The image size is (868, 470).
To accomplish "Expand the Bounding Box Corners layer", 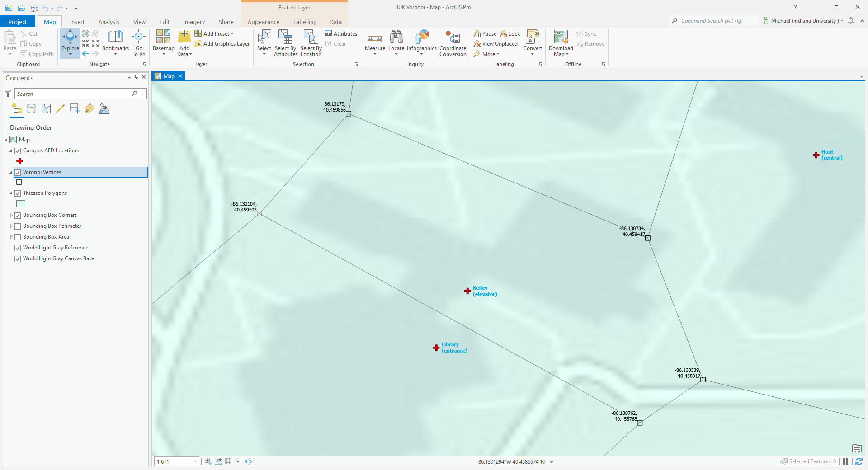I will tap(11, 215).
